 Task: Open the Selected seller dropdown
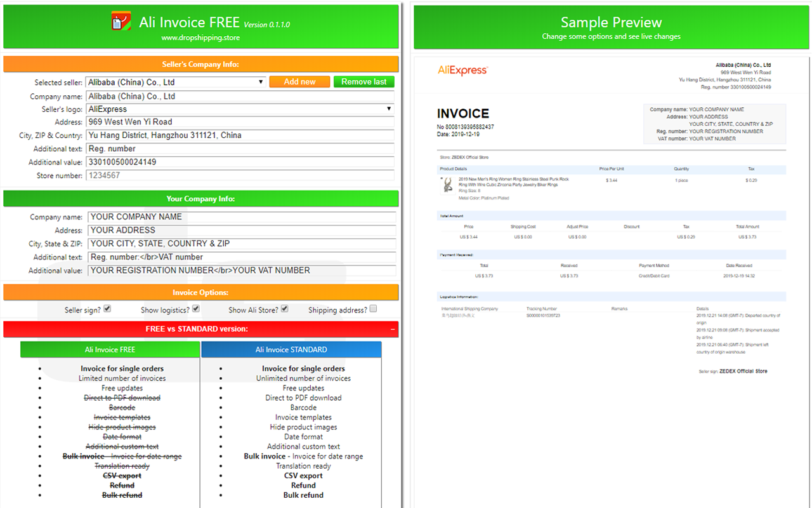point(176,82)
